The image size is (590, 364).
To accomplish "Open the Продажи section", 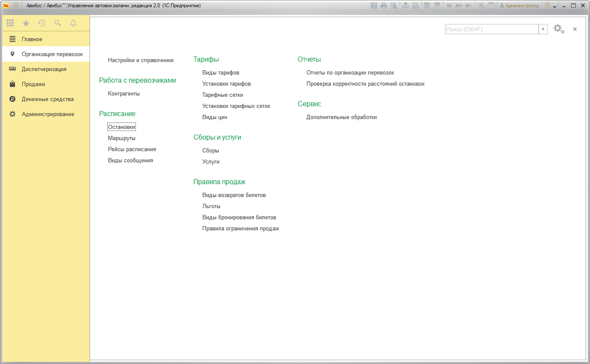I will point(33,84).
